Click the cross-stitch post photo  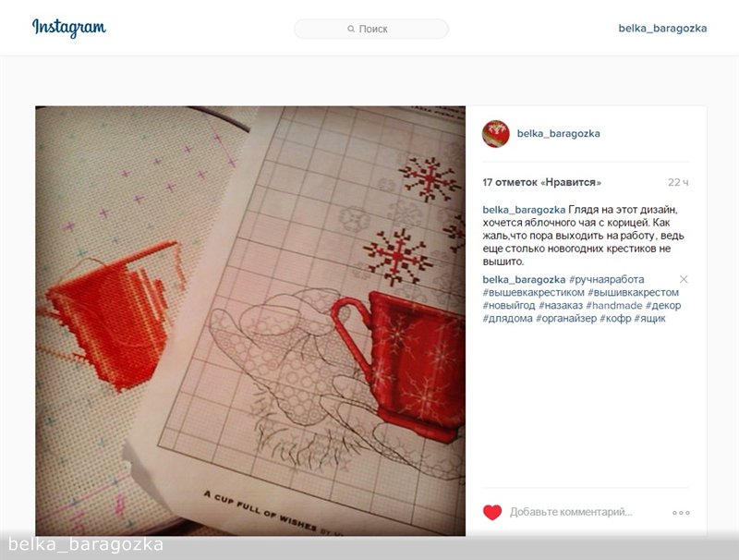[x=250, y=321]
